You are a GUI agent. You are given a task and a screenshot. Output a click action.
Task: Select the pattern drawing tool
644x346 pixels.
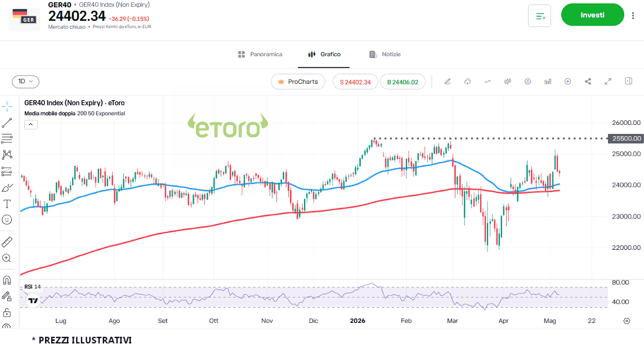click(7, 155)
